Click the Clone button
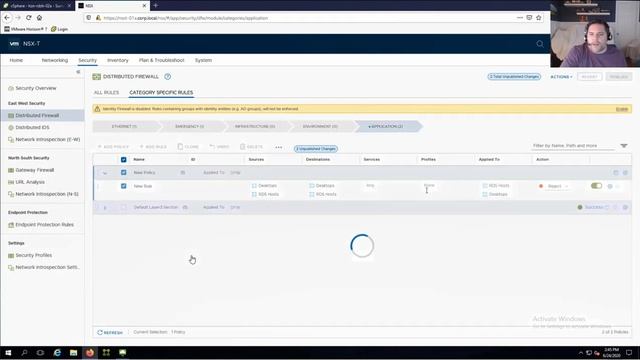Viewport: 640px width, 360px height. tap(188, 147)
